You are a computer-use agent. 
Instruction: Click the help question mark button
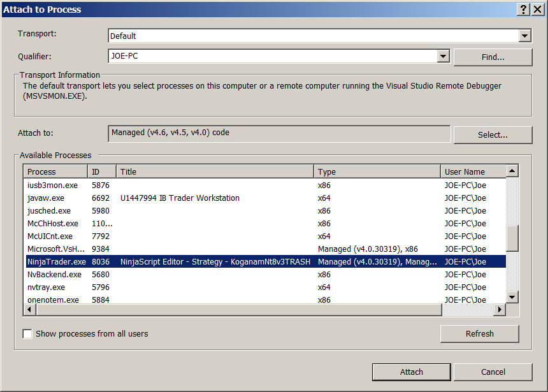(x=524, y=10)
